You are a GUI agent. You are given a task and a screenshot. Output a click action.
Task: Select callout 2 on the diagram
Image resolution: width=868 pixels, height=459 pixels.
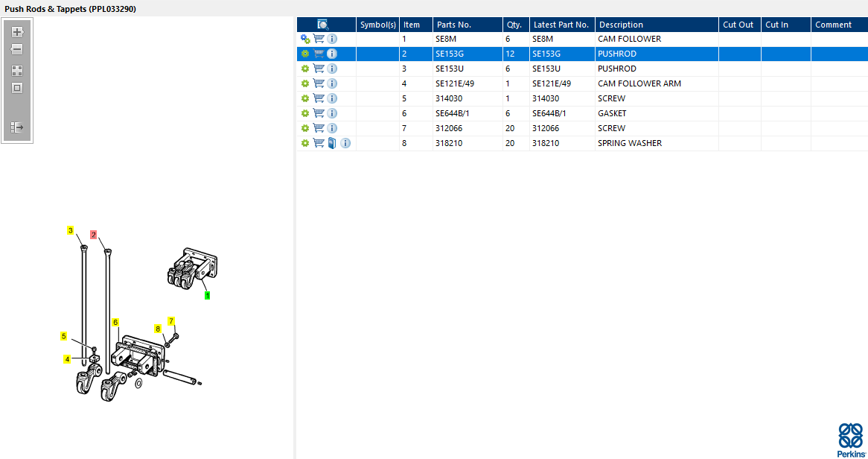coord(94,235)
